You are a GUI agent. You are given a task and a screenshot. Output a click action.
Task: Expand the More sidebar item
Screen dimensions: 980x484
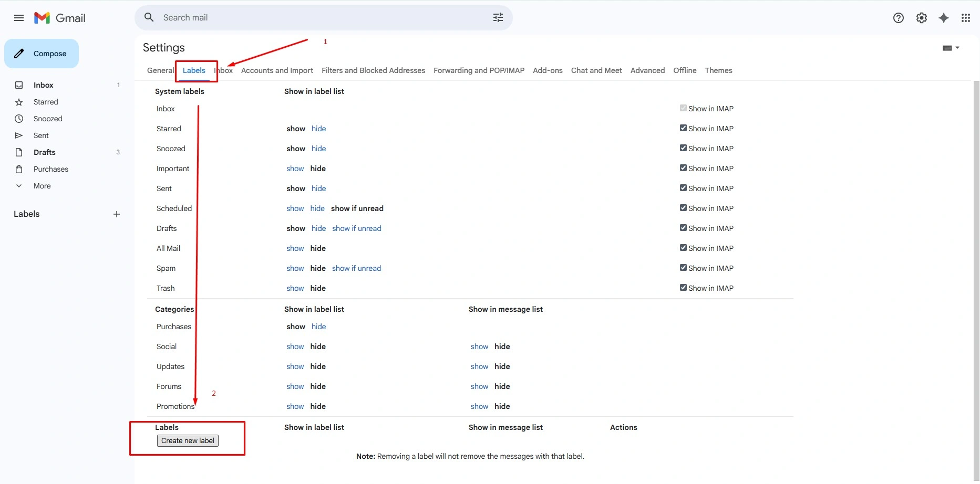point(42,186)
